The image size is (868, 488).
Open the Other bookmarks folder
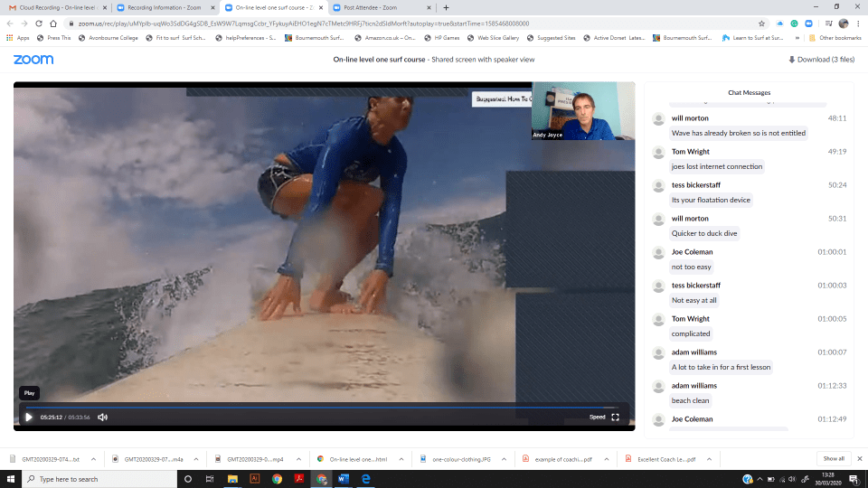834,38
